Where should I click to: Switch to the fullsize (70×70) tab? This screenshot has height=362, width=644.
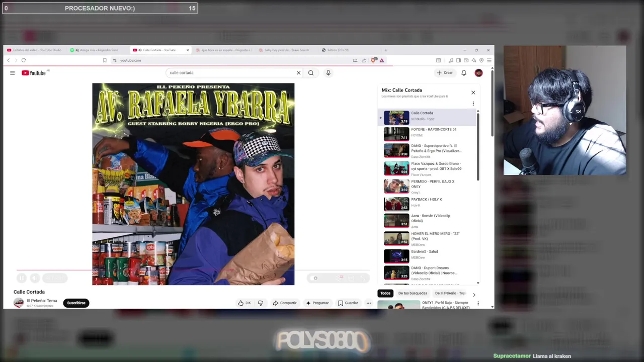tap(349, 50)
